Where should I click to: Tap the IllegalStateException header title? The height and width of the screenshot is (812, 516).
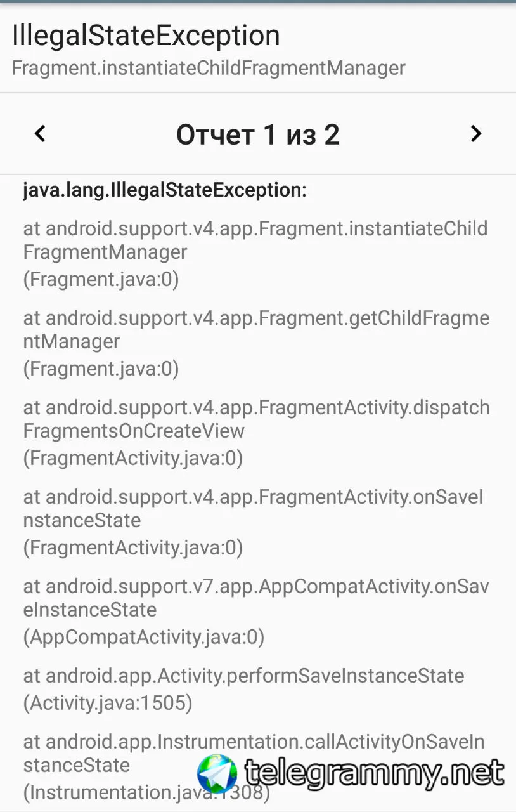click(146, 36)
